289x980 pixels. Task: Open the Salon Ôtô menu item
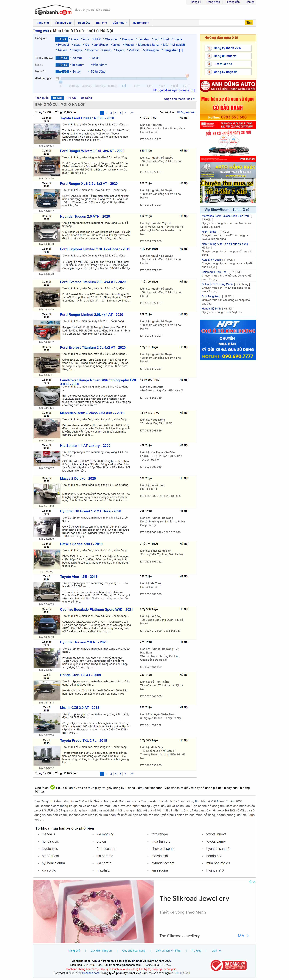point(84,23)
